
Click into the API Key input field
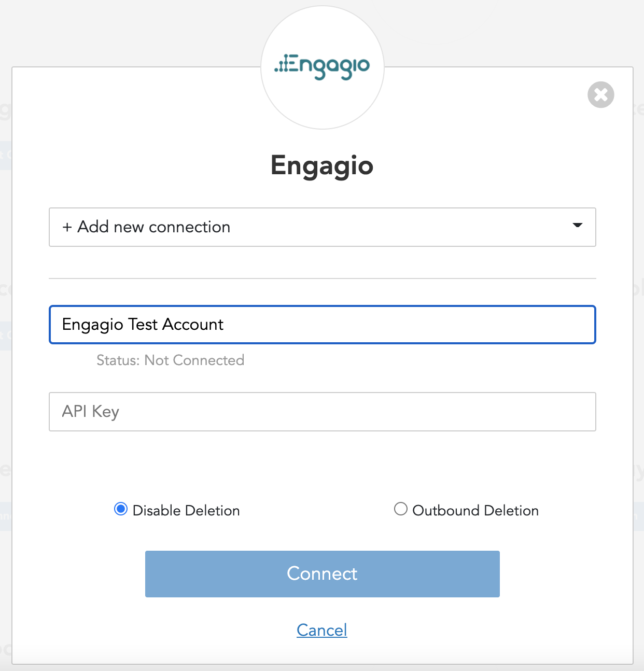(321, 412)
